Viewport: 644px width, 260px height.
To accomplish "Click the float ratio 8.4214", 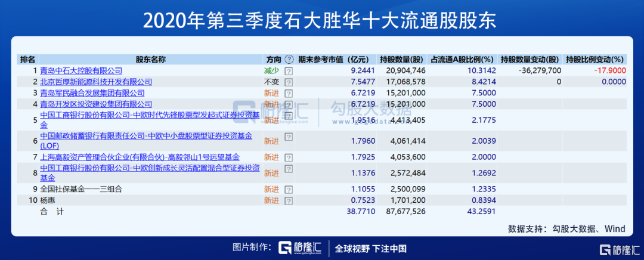I will click(x=482, y=82).
